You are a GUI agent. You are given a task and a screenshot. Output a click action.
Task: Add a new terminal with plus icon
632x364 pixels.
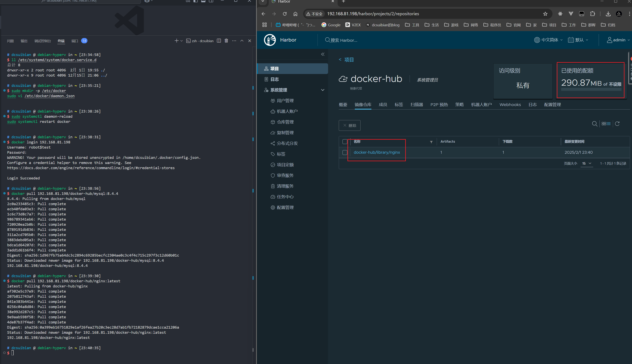177,41
